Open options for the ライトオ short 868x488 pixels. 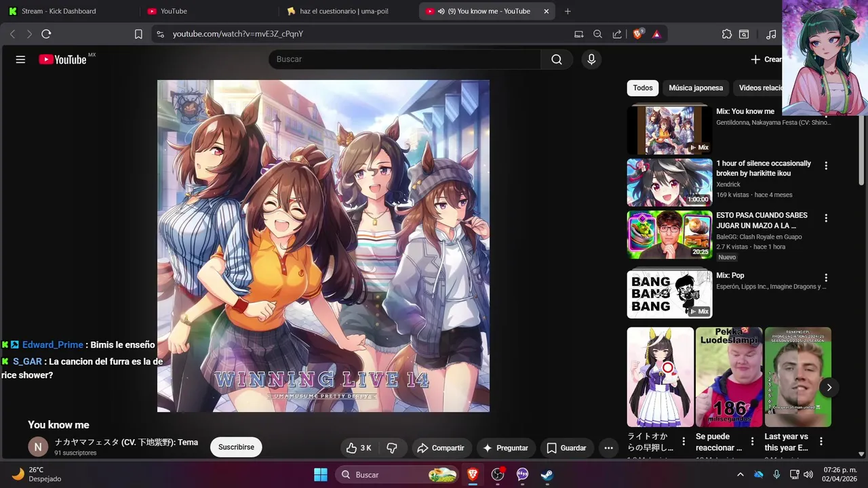[684, 441]
